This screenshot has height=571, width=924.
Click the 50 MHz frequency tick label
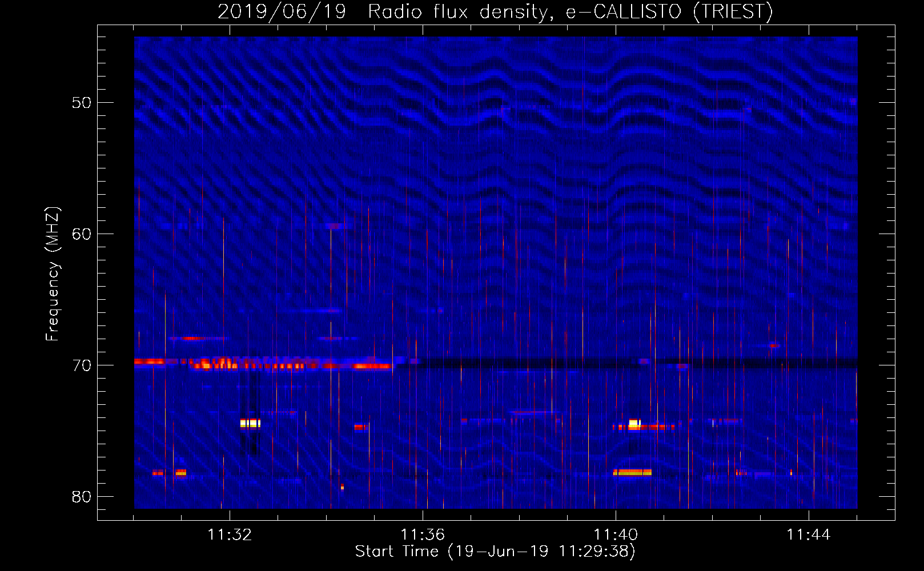[x=82, y=103]
